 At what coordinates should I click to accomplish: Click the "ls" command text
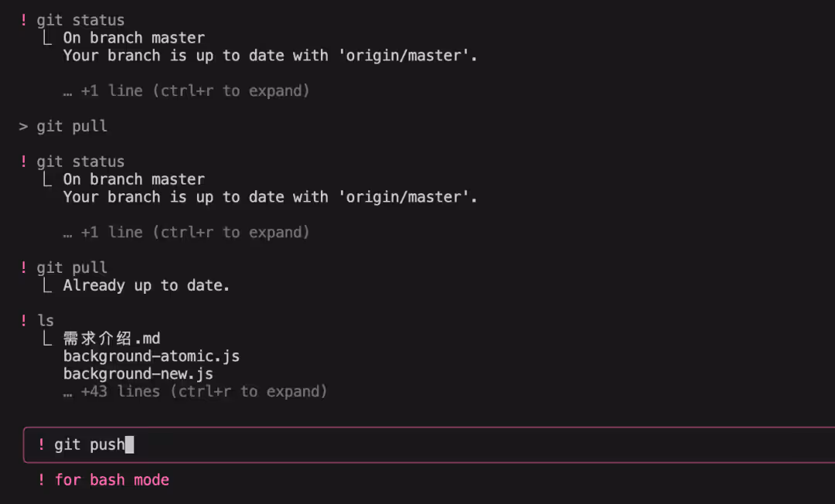click(x=46, y=321)
